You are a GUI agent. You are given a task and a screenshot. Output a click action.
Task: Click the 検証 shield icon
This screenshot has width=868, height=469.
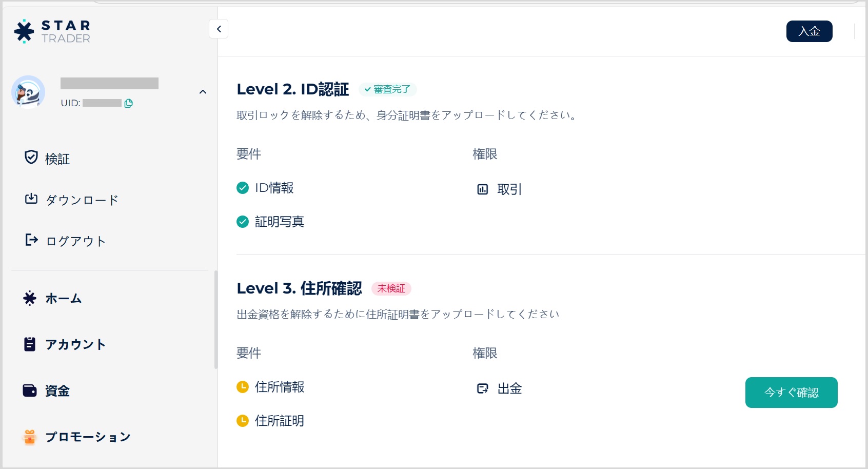click(31, 157)
